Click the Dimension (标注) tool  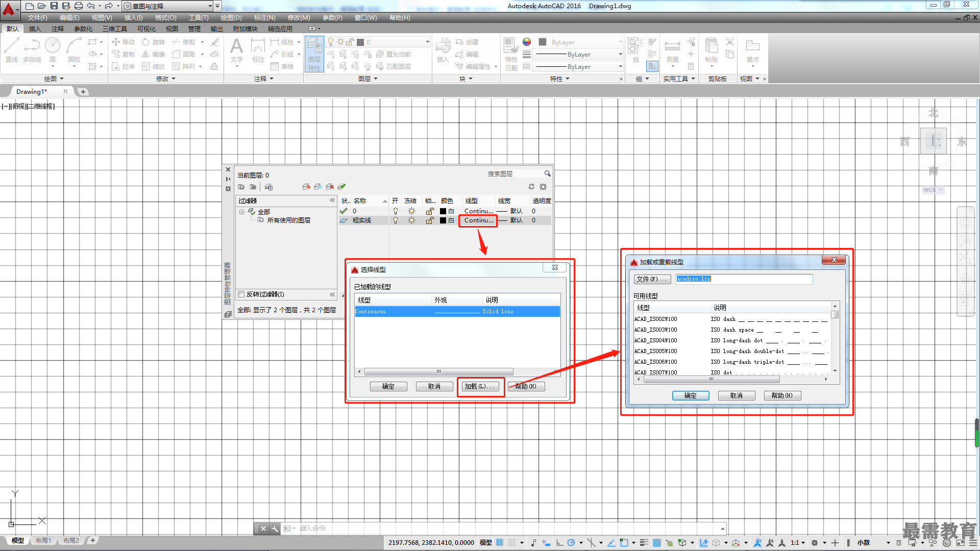coord(258,50)
